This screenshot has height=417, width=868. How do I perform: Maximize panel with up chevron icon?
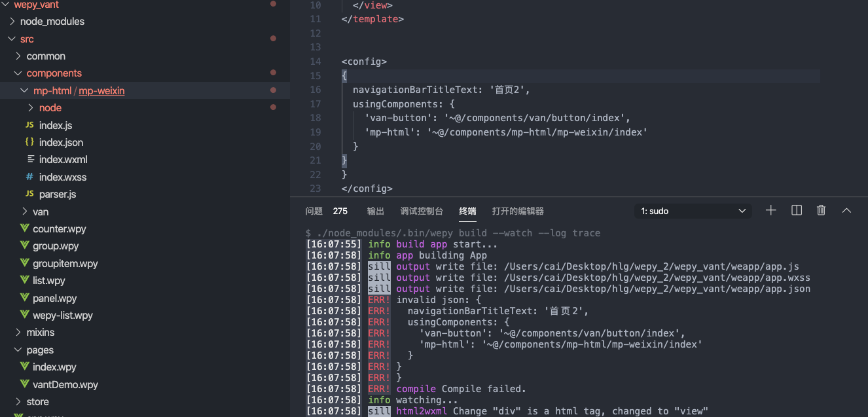pyautogui.click(x=846, y=210)
